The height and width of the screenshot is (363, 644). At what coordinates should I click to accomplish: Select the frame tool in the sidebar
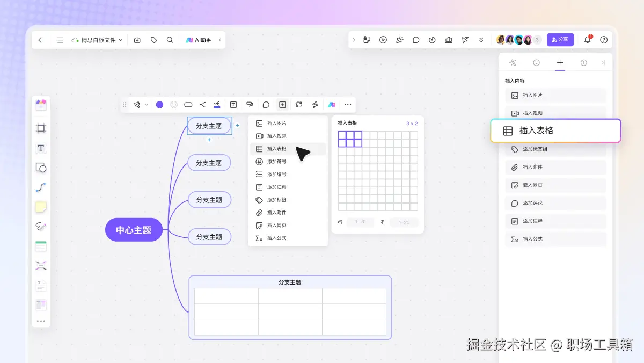click(41, 128)
